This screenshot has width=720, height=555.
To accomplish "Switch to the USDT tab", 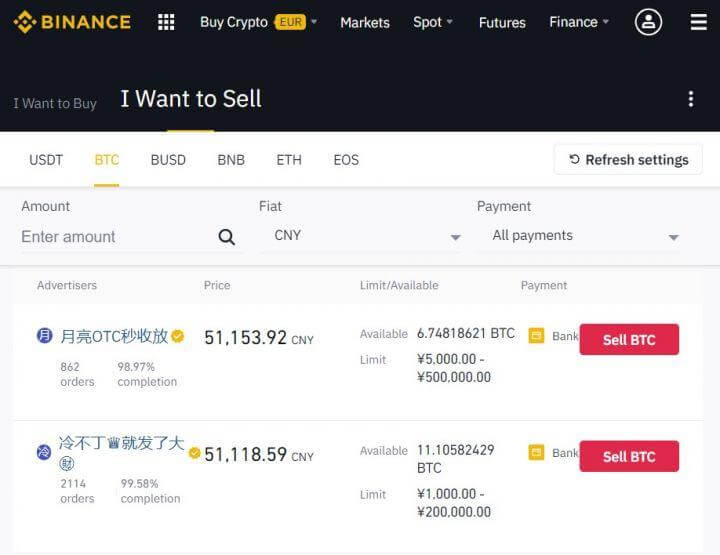I will [46, 160].
